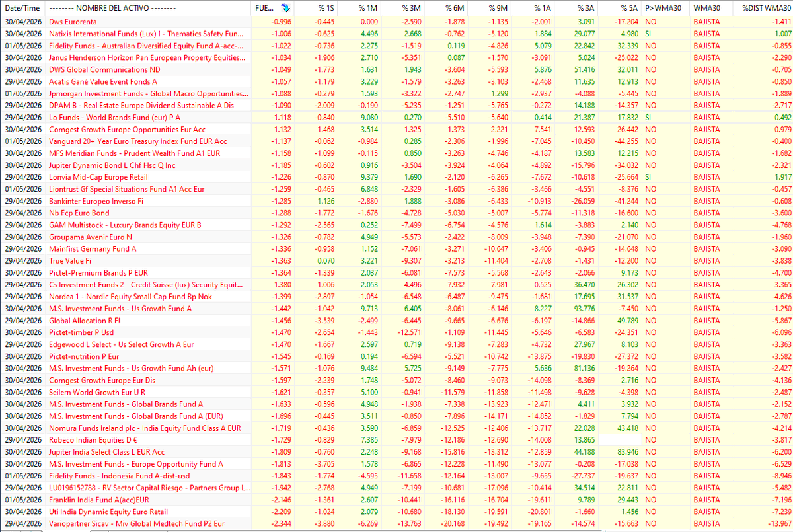Image resolution: width=793 pixels, height=532 pixels.
Task: Select Bankinter Europeo Inverso Fi row
Action: (x=397, y=201)
